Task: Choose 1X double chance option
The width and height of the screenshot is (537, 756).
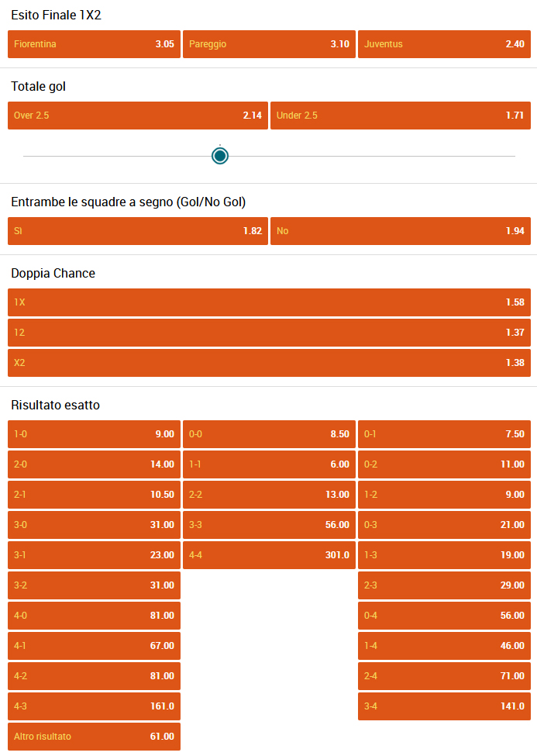Action: 269,302
